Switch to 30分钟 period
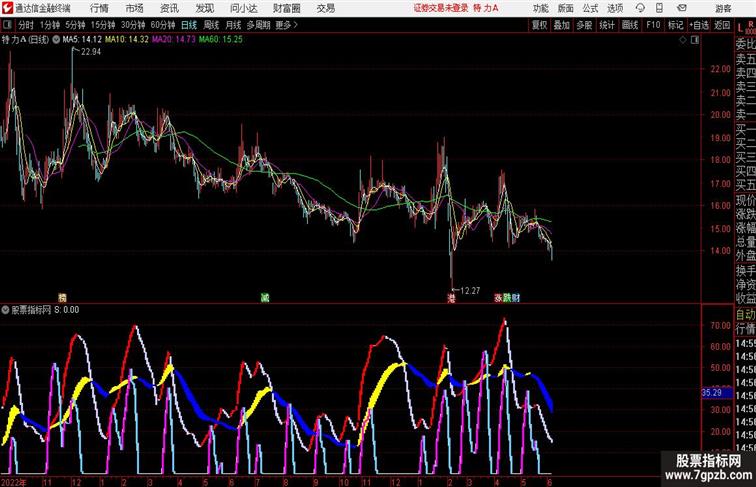The height and width of the screenshot is (487, 756). click(133, 25)
